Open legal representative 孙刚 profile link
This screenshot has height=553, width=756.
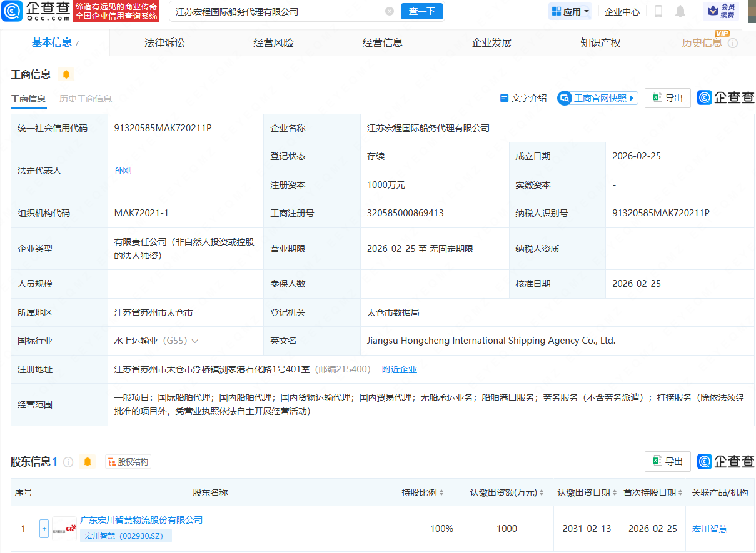coord(123,170)
